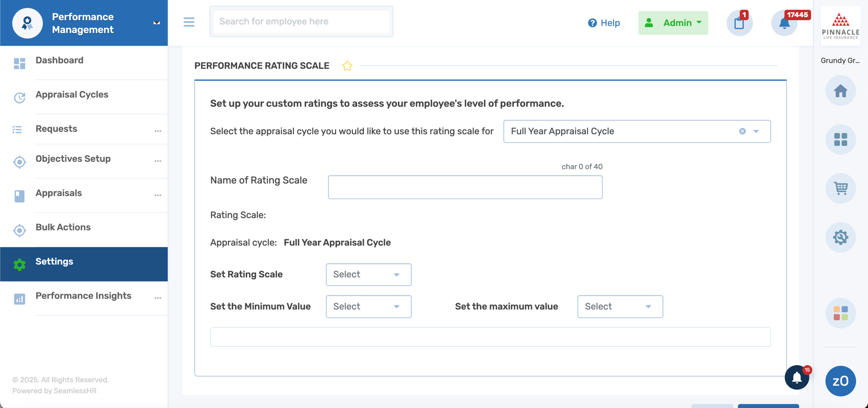868x408 pixels.
Task: Open the appraisal cycle dropdown arrow
Action: point(756,131)
